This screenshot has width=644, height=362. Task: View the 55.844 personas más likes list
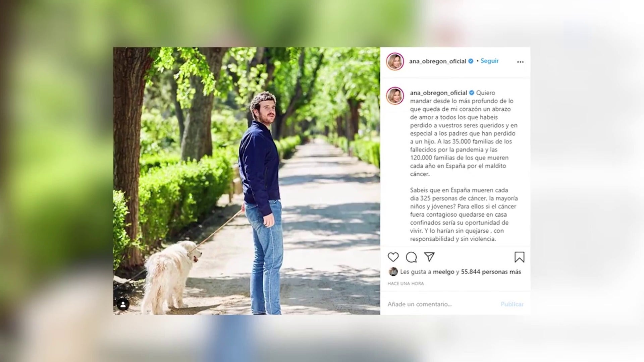click(x=491, y=272)
